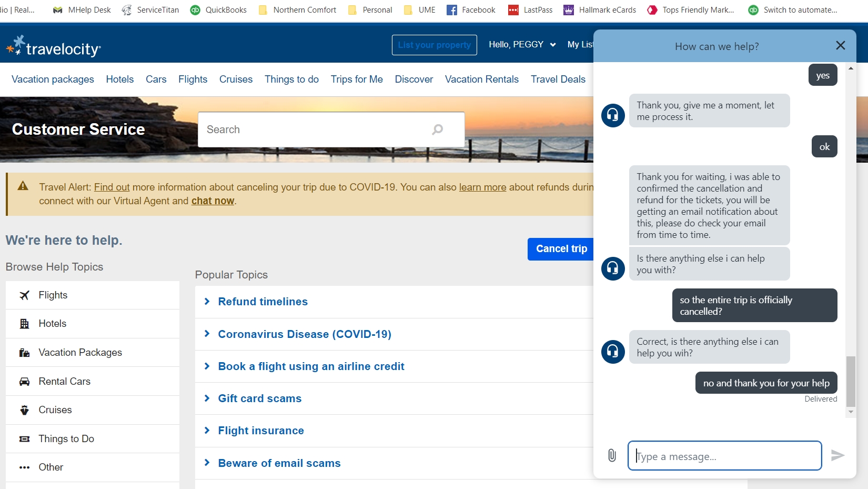Open the Hello, PEGGY account dropdown

click(x=522, y=45)
